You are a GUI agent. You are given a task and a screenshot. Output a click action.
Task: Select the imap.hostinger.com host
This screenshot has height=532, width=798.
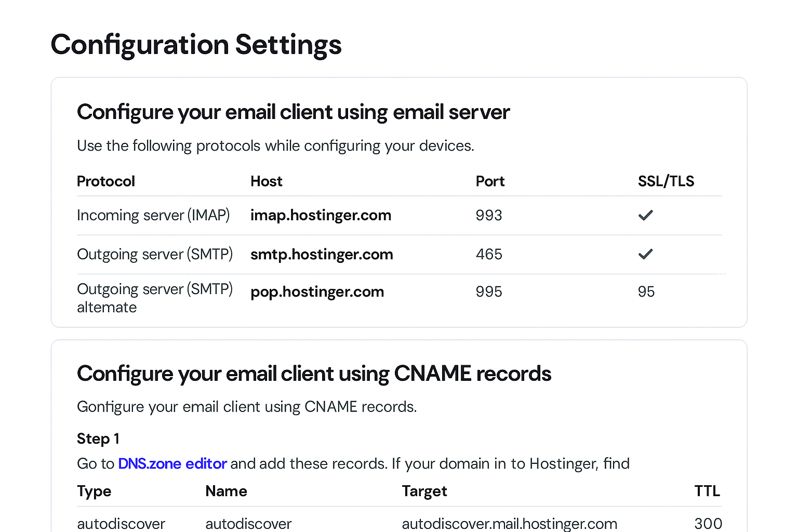(321, 215)
